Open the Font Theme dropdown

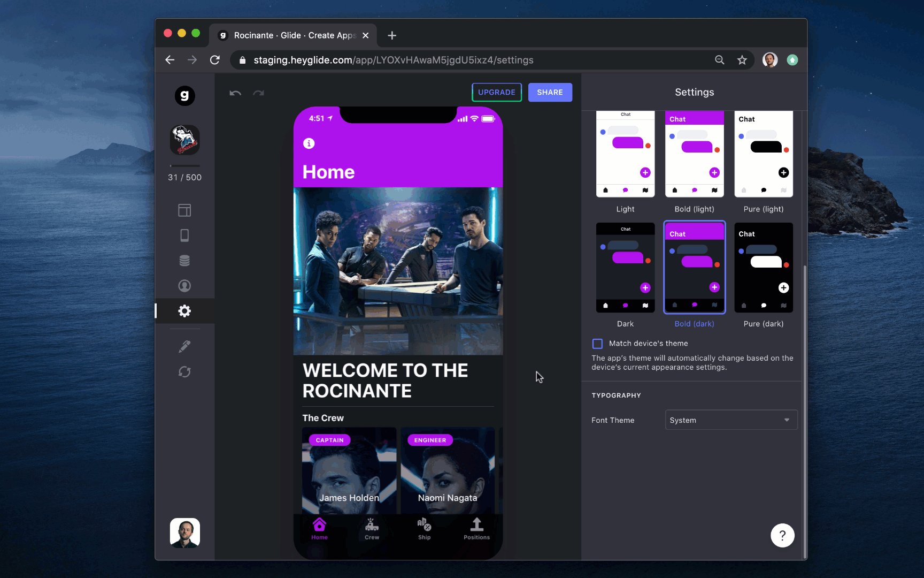[x=731, y=420]
